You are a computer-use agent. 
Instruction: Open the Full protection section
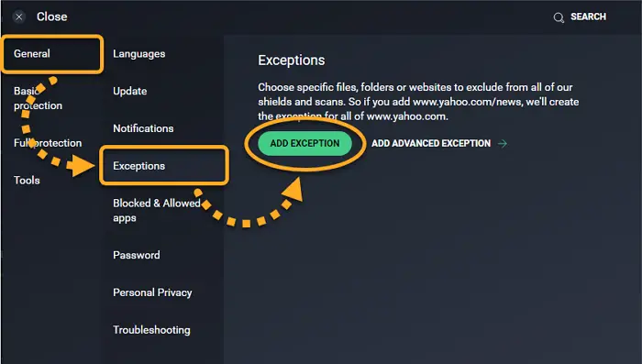point(48,143)
